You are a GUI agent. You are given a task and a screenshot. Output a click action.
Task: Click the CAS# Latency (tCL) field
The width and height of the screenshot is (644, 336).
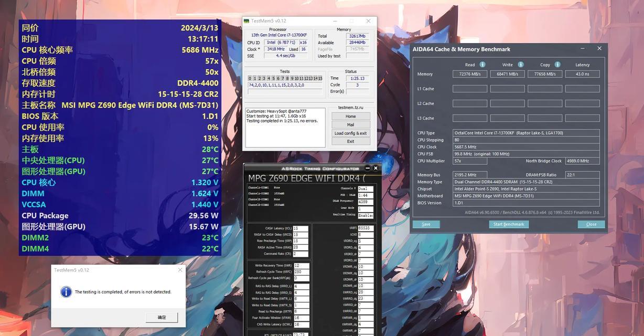(300, 228)
